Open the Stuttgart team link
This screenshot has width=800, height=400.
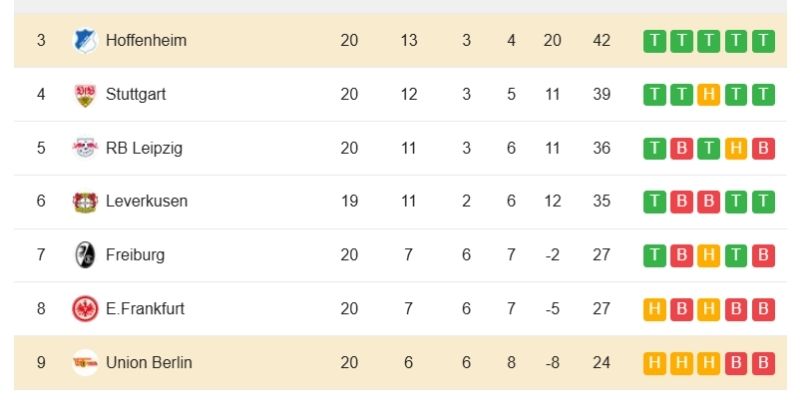pos(136,95)
